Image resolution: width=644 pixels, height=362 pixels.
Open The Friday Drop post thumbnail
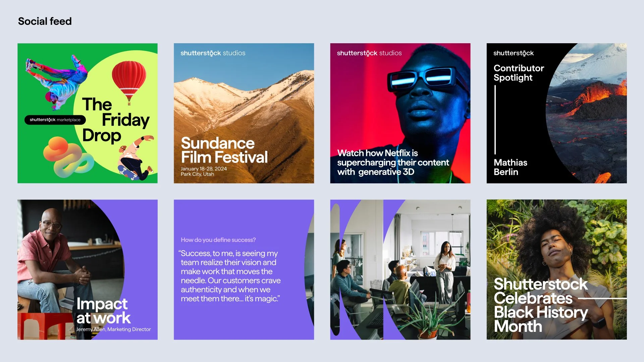click(88, 113)
